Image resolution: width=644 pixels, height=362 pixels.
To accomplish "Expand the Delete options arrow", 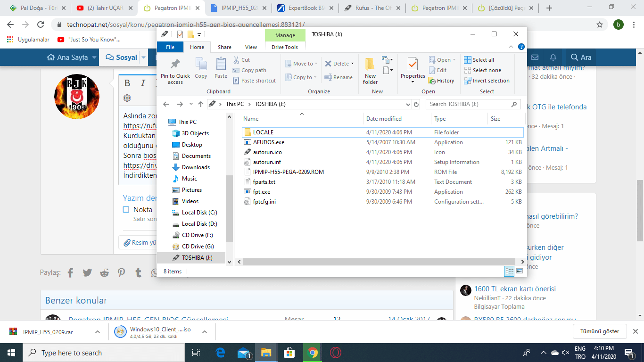I will pos(352,64).
